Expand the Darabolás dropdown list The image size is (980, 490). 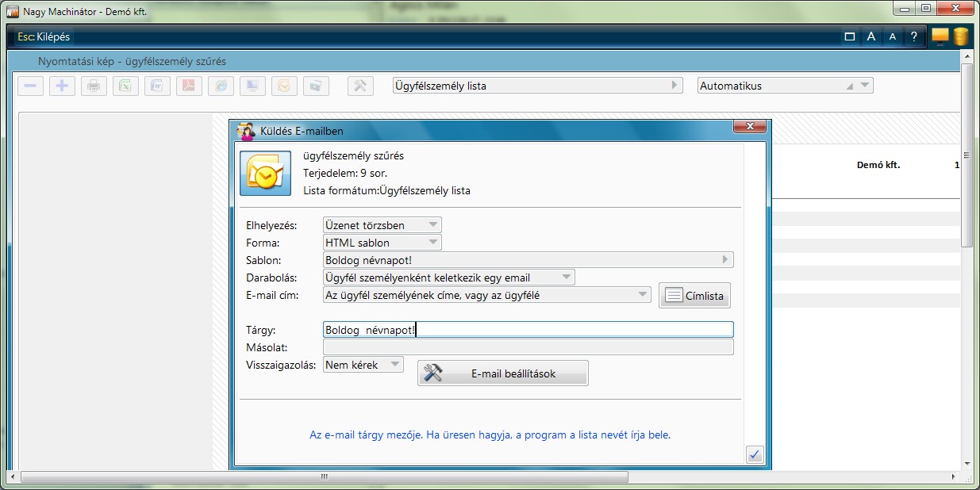click(449, 278)
